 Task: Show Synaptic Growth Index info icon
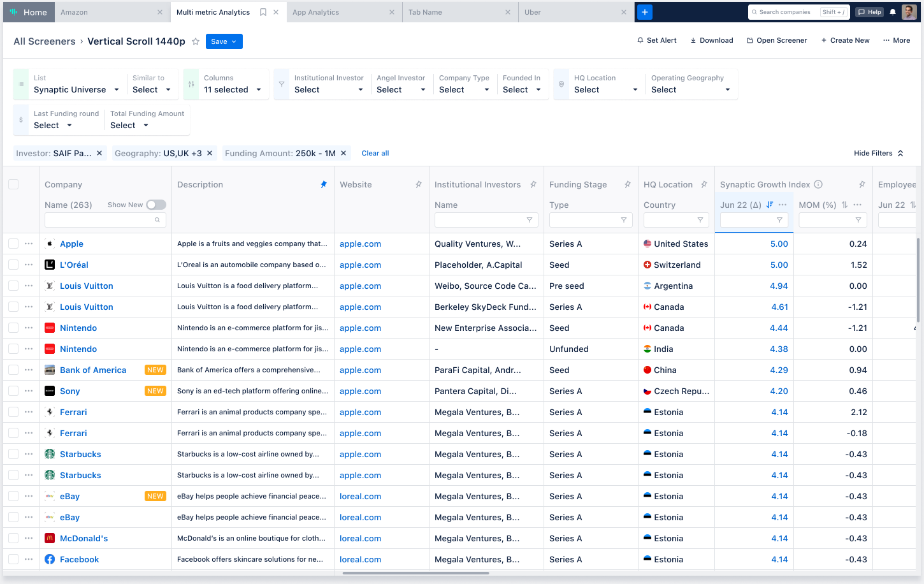818,184
